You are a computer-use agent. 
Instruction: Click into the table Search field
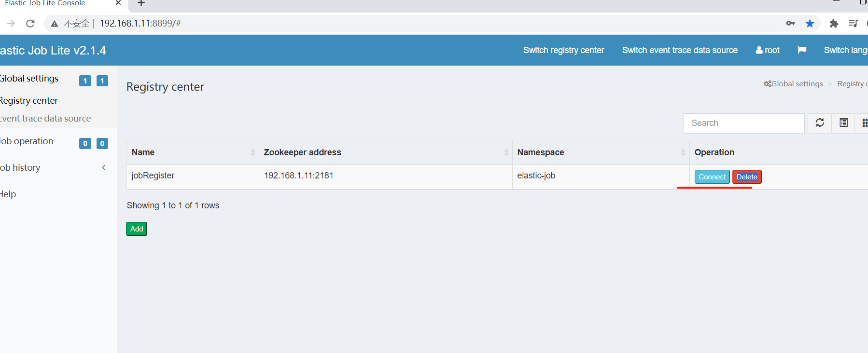click(744, 123)
